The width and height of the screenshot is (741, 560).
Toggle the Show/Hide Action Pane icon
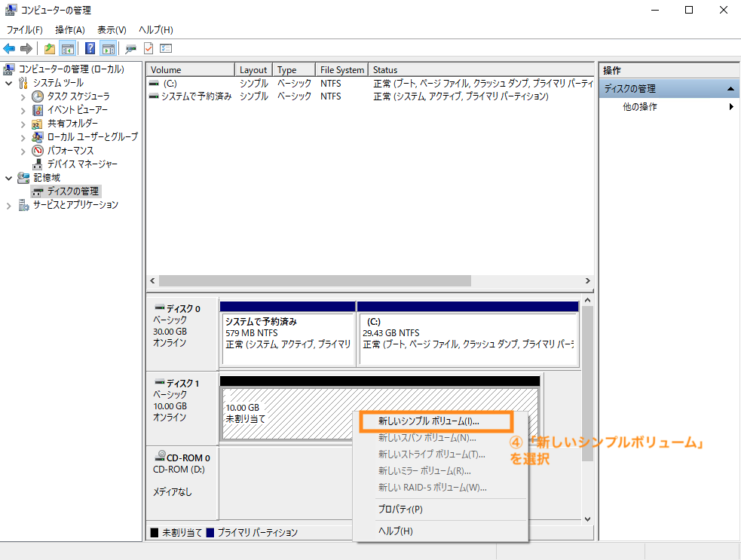click(x=109, y=48)
